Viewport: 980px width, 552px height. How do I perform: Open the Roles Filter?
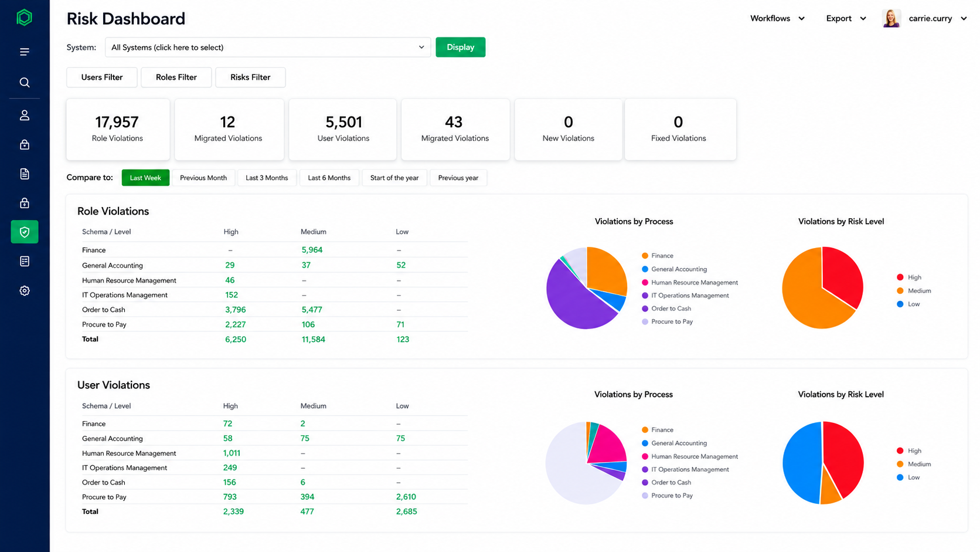coord(176,77)
